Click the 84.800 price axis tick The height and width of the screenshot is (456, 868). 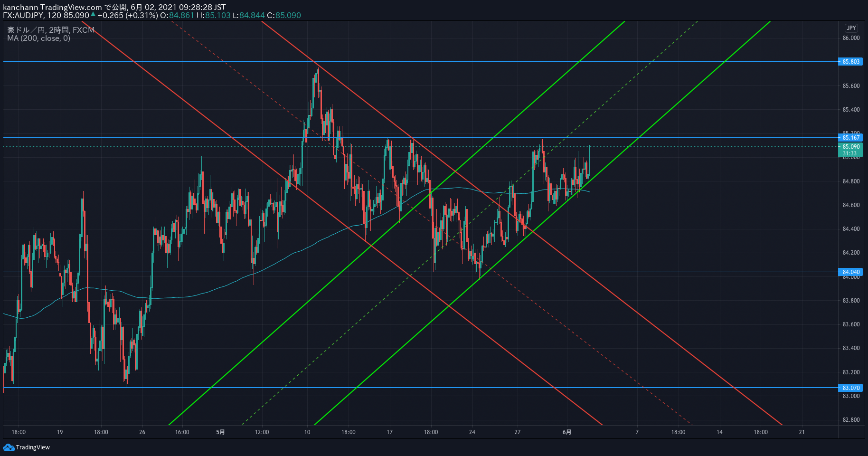851,181
